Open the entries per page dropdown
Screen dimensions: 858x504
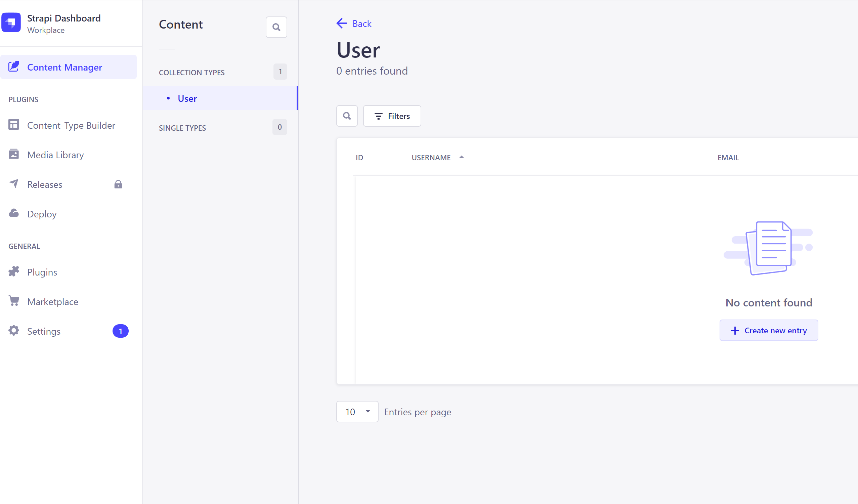click(x=357, y=412)
